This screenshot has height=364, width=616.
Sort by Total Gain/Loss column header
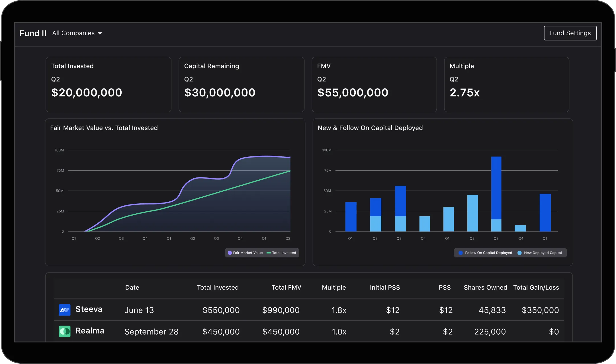(536, 288)
